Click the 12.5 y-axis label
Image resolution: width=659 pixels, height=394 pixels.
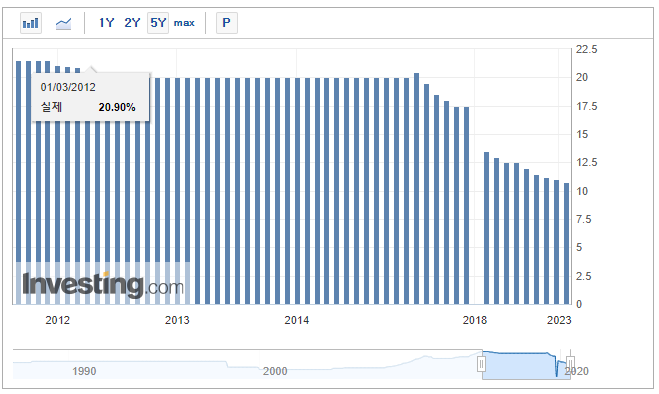click(586, 162)
